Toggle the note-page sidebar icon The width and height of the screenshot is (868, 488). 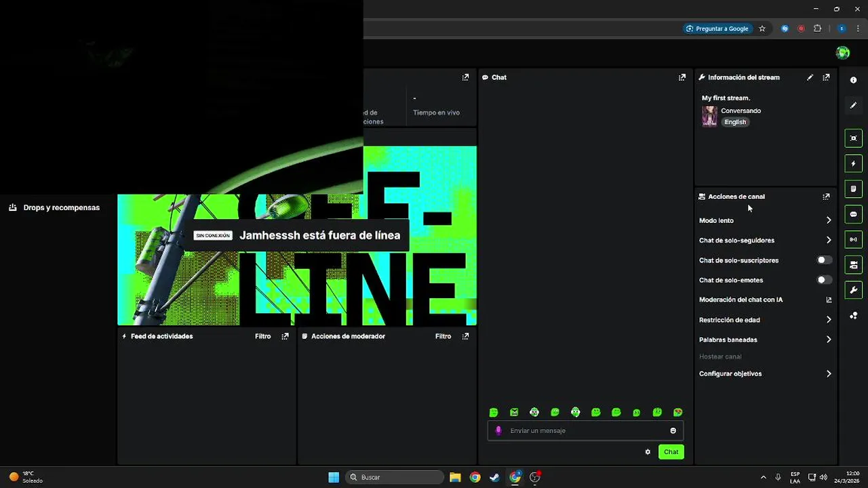853,189
